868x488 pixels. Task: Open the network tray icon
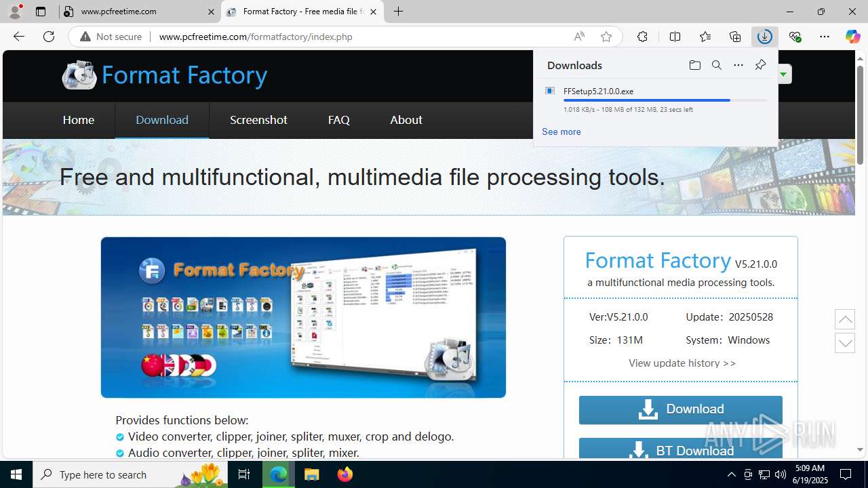point(764,474)
